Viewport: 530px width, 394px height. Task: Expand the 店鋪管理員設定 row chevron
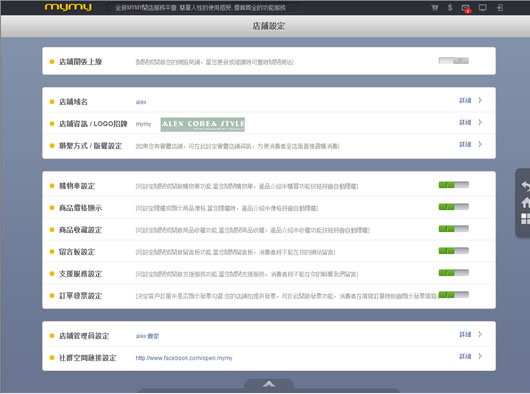(480, 335)
